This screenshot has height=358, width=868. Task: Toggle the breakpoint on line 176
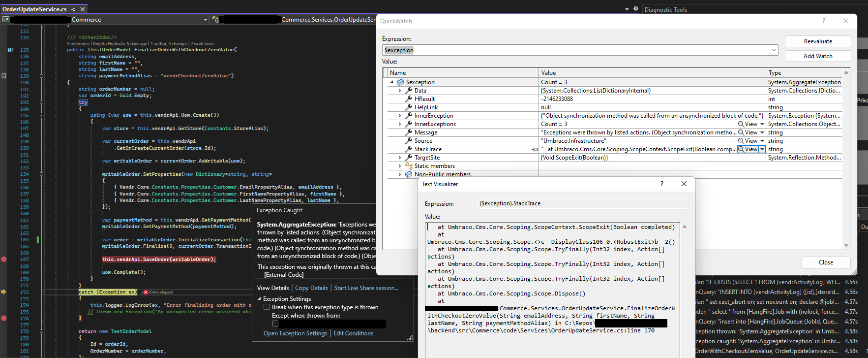coord(4,318)
